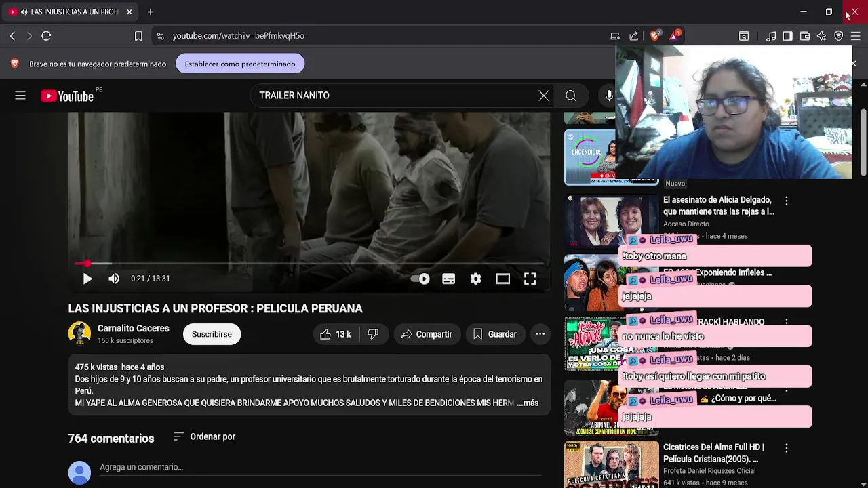Viewport: 868px width, 488px height.
Task: Open Brave playlist music note icon
Action: click(x=771, y=36)
